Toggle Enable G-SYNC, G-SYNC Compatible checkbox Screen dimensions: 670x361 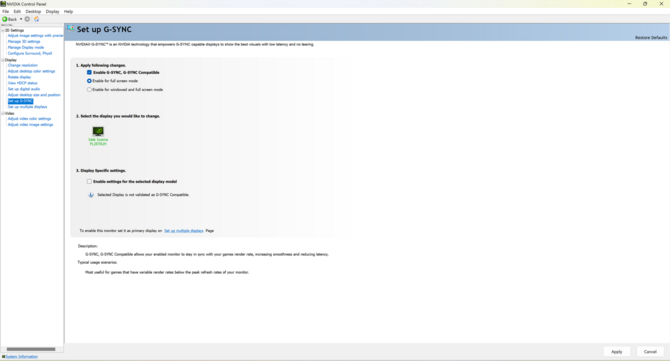pos(89,73)
